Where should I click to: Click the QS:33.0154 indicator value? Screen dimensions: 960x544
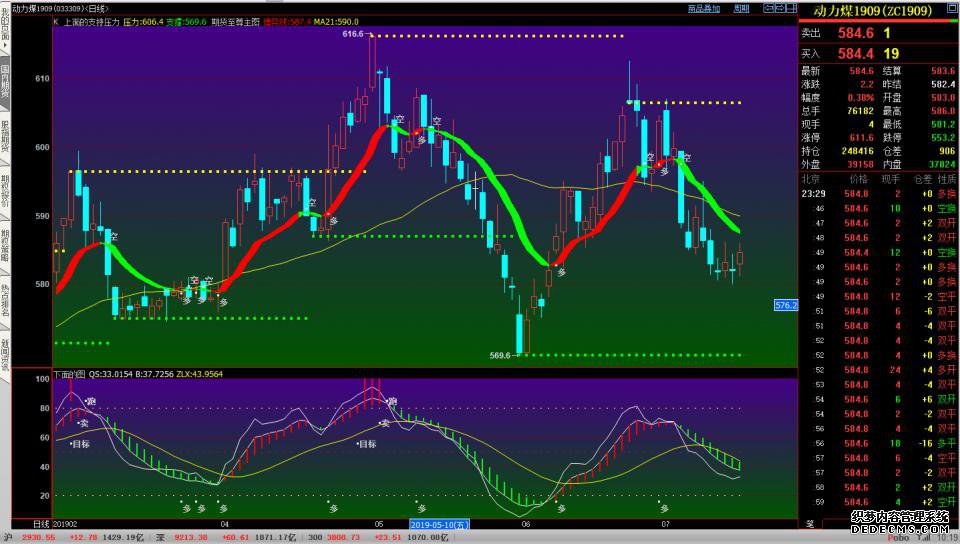(x=111, y=374)
